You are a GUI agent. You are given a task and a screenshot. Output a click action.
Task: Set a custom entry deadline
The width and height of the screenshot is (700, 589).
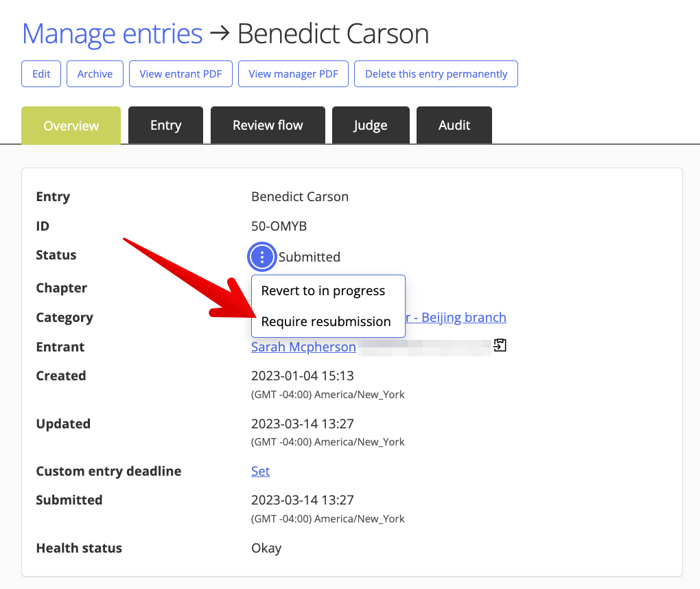pyautogui.click(x=260, y=471)
